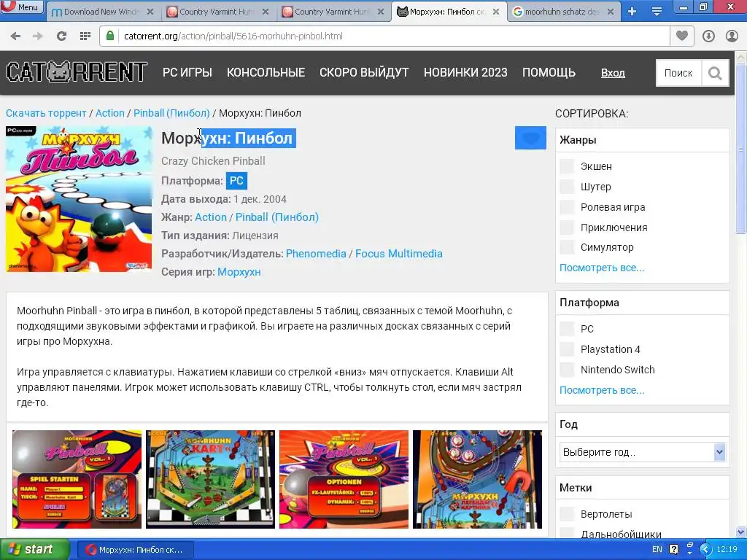Check the Симулятор genre checkbox

coord(567,247)
